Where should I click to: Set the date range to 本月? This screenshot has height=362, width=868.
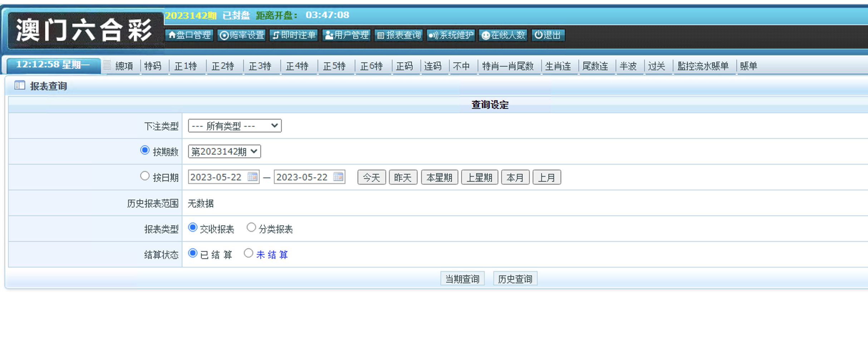pyautogui.click(x=516, y=177)
